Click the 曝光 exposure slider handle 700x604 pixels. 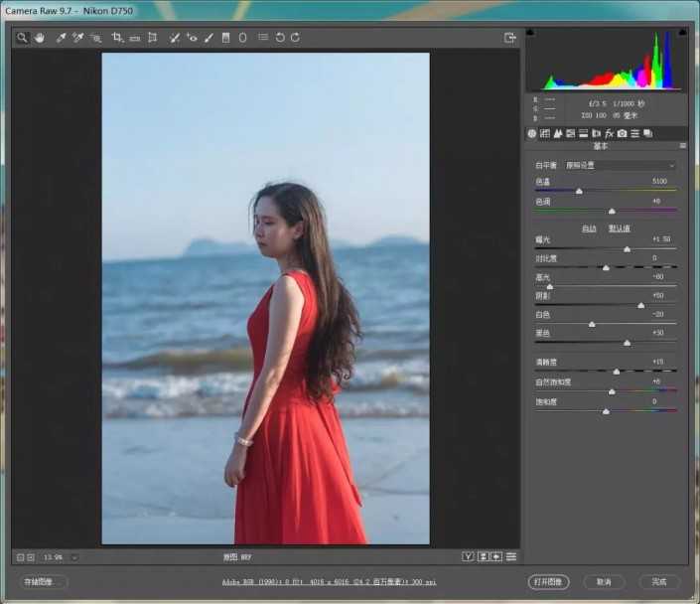627,249
